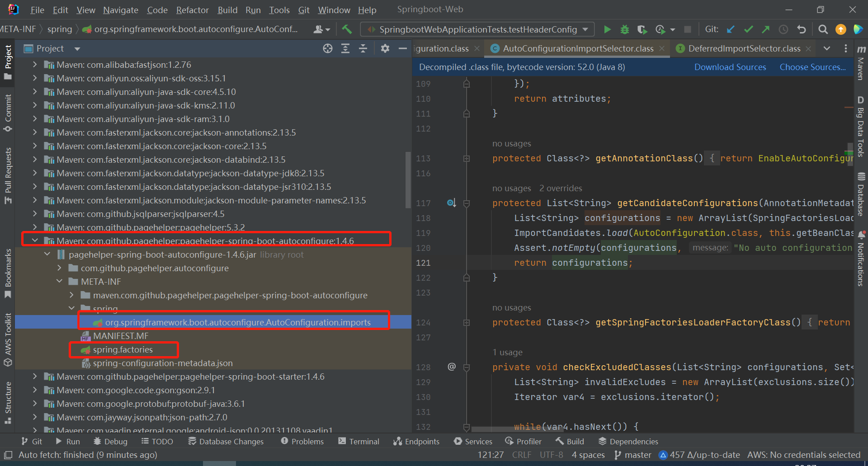Select AutoConfigurationImportSelector.class tab
The height and width of the screenshot is (466, 868).
(x=577, y=48)
